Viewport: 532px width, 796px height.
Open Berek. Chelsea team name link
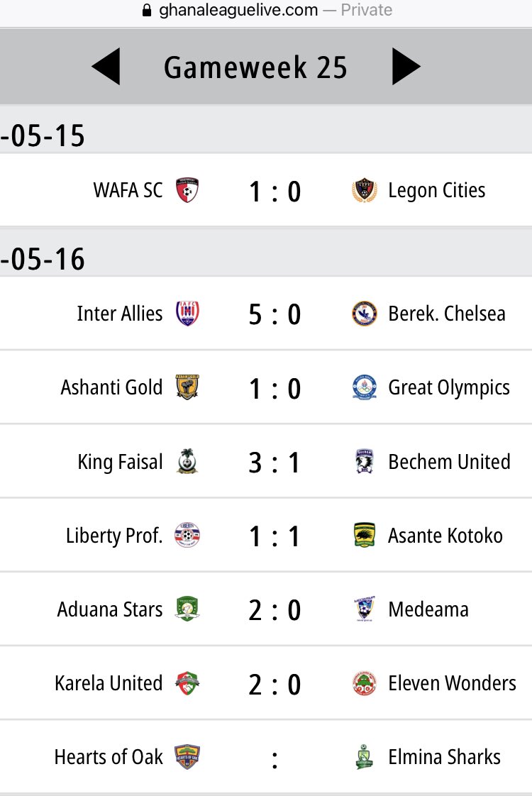click(x=447, y=314)
